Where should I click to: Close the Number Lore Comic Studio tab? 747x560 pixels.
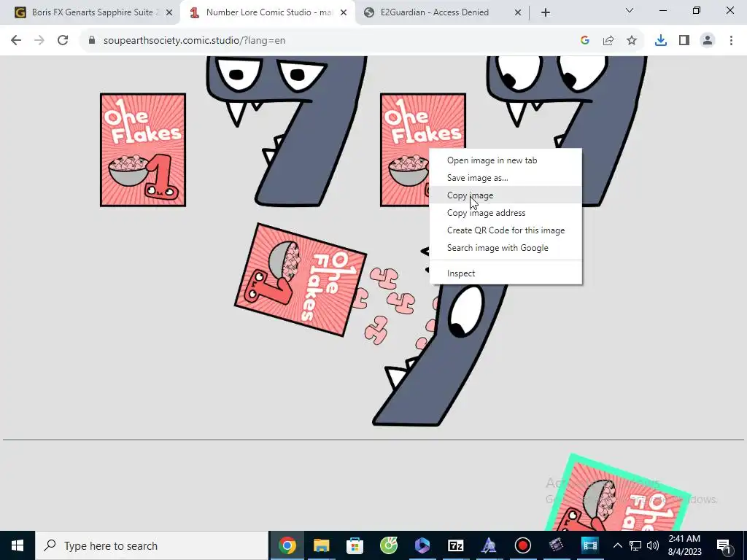tap(344, 12)
